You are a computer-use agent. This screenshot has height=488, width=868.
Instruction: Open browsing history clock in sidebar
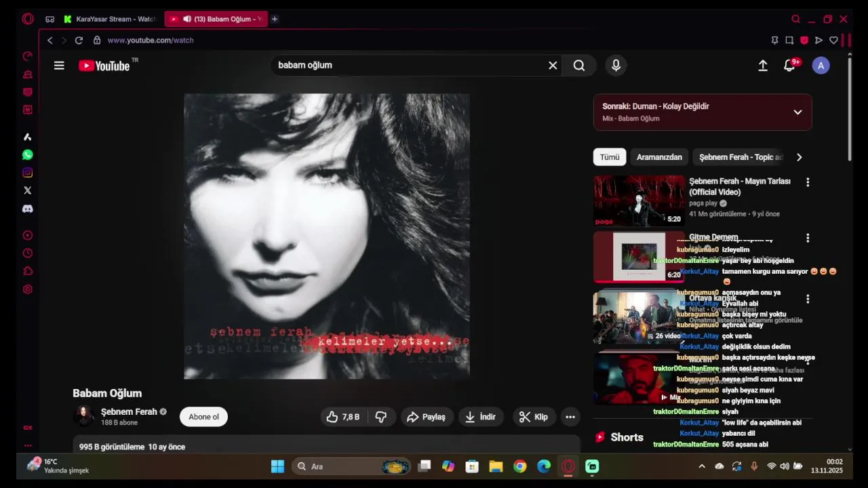pos(28,253)
